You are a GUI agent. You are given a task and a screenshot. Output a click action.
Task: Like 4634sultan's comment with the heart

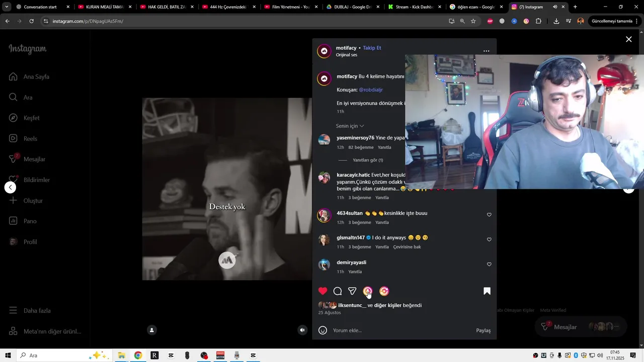pos(489,215)
